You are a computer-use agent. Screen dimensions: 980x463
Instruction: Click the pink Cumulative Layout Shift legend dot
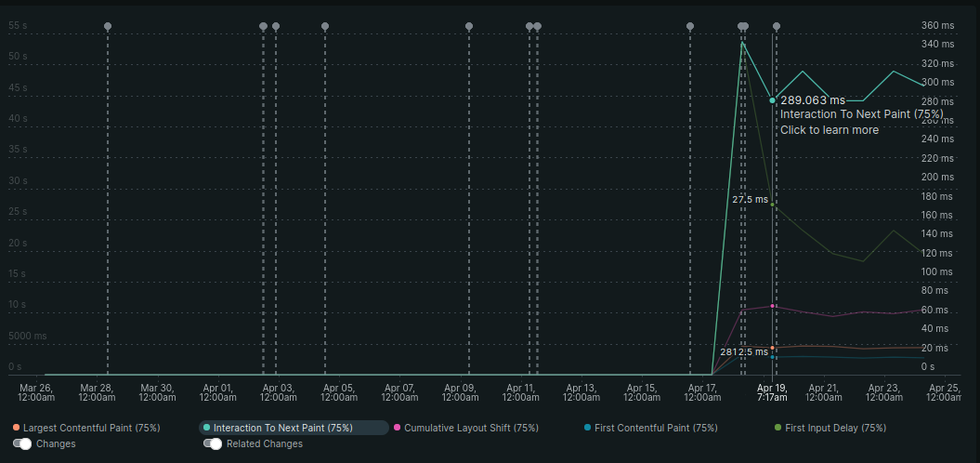pyautogui.click(x=397, y=428)
